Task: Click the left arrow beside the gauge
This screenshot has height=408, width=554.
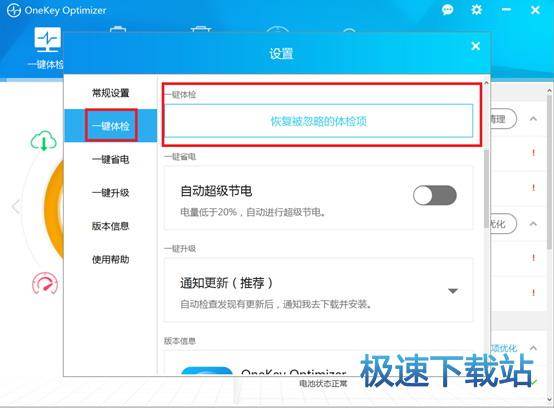Action: pyautogui.click(x=16, y=207)
